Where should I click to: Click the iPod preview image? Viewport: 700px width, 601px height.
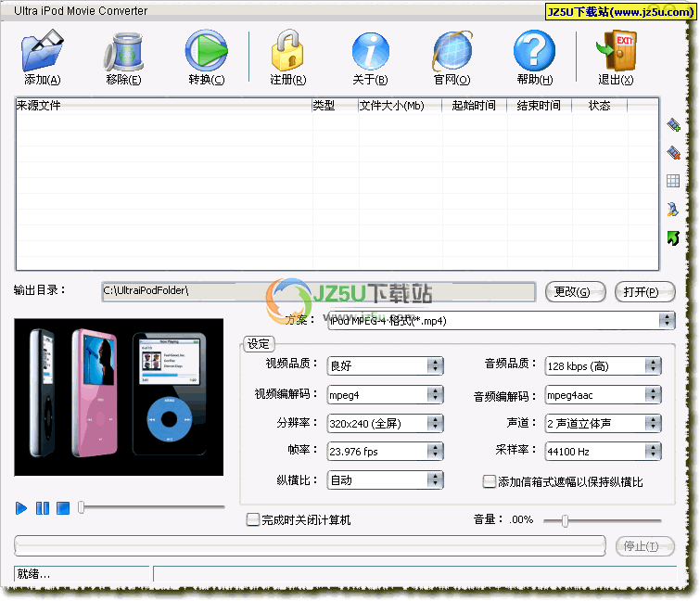[x=119, y=397]
